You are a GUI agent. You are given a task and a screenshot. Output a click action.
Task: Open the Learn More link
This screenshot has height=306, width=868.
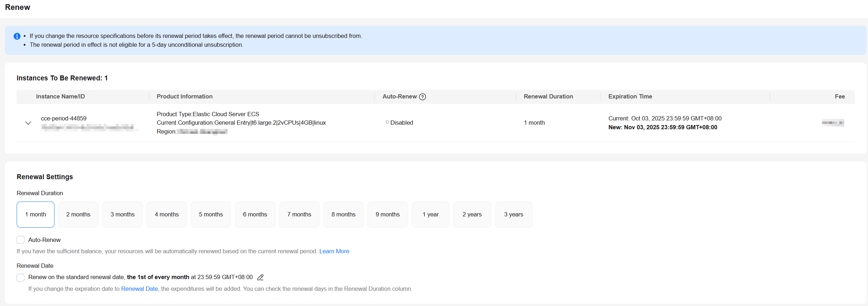[x=334, y=251]
